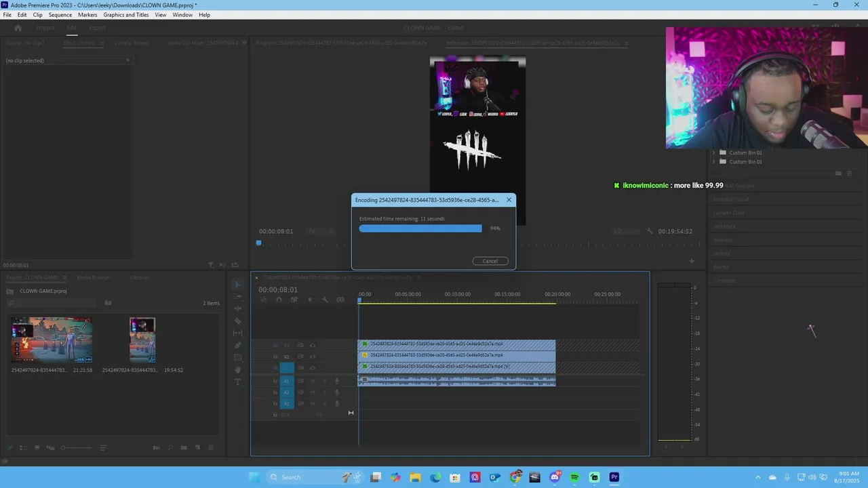Screen dimensions: 868x488
Task: Switch Project panel to freeform view
Action: [x=50, y=448]
